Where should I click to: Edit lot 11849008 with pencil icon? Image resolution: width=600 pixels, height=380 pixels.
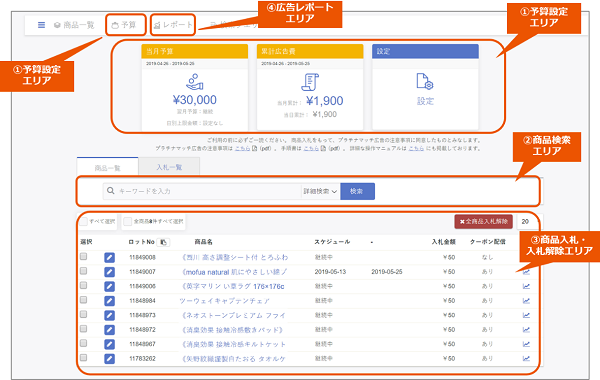109,258
